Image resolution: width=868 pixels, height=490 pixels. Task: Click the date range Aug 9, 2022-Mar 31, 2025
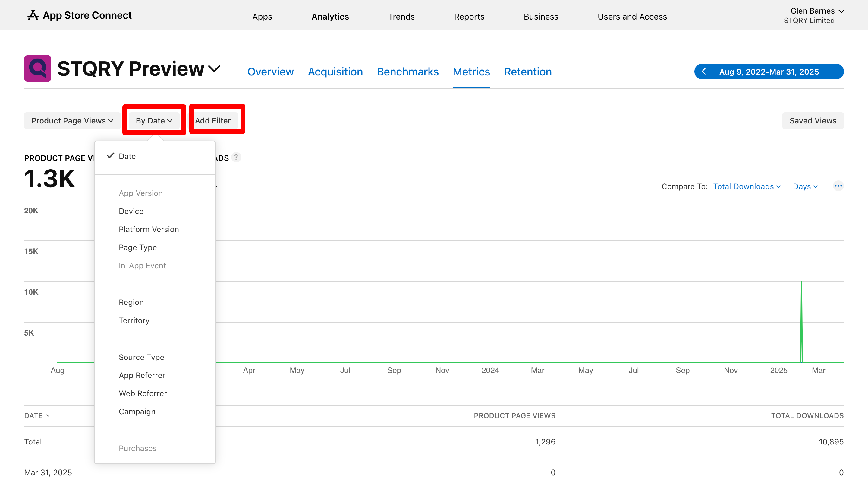769,72
